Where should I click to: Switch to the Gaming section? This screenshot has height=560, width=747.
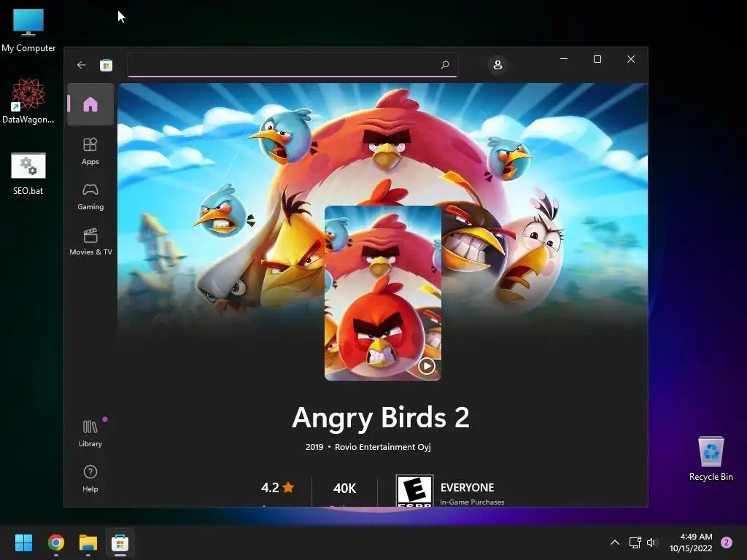click(x=90, y=196)
